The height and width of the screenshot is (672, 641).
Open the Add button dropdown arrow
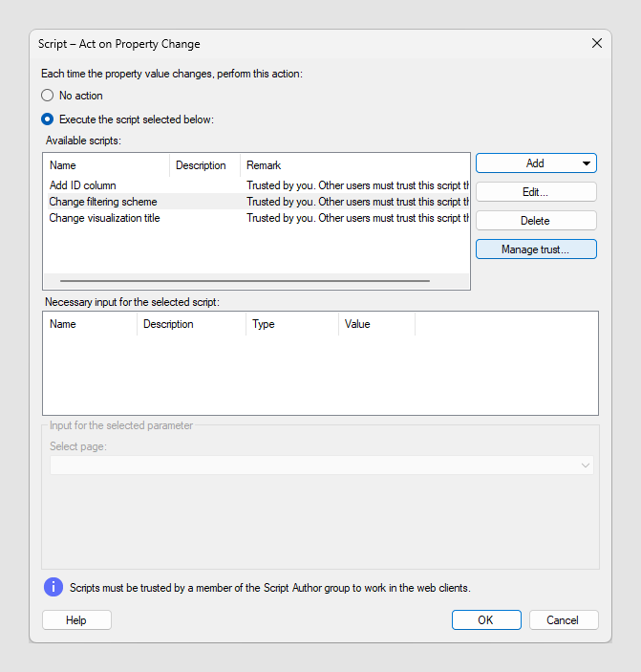587,163
